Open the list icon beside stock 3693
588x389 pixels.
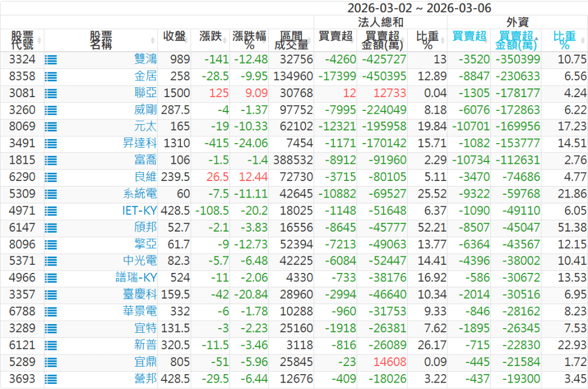52,379
